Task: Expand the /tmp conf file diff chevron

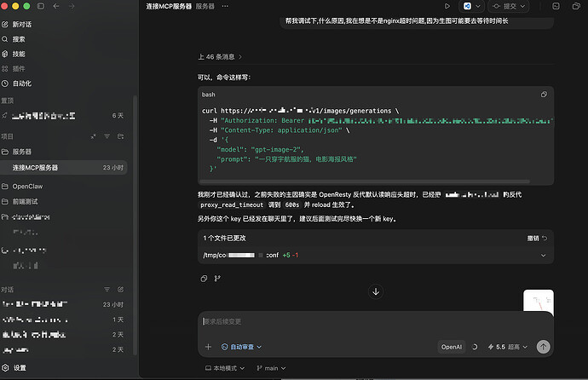Action: (543, 256)
